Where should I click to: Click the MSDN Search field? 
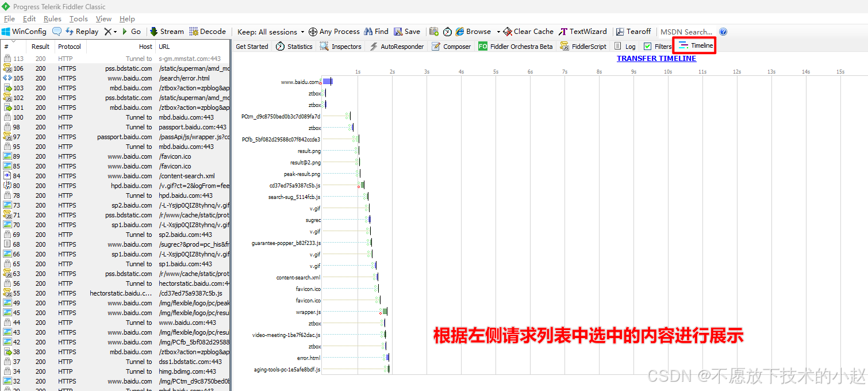coord(686,32)
